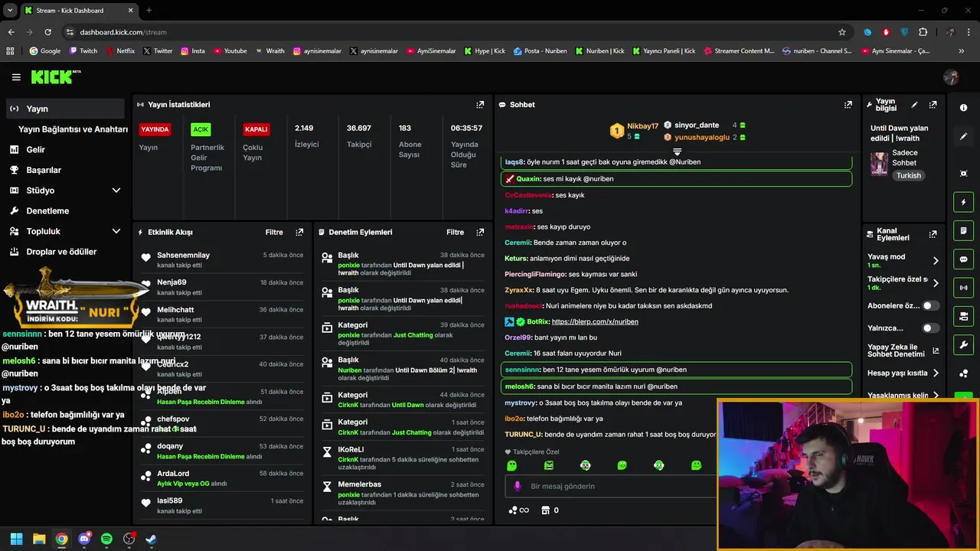Edit stream info with pencil in Yayın bilgisi
The height and width of the screenshot is (551, 980).
pos(914,105)
